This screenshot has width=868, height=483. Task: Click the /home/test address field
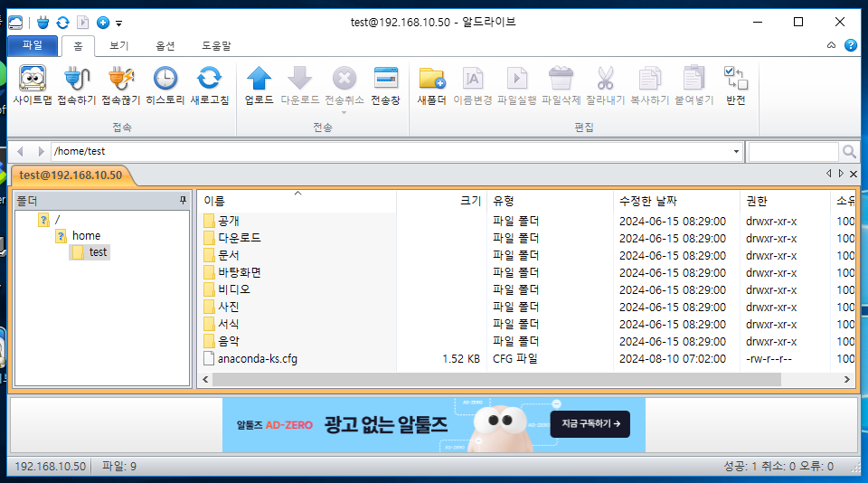point(391,151)
